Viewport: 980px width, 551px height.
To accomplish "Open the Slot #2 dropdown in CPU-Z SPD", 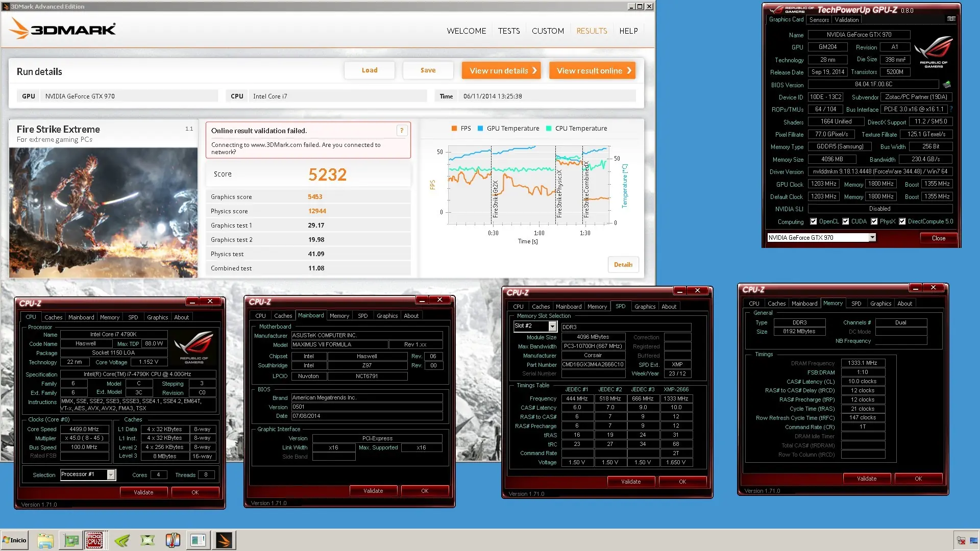I will [552, 326].
